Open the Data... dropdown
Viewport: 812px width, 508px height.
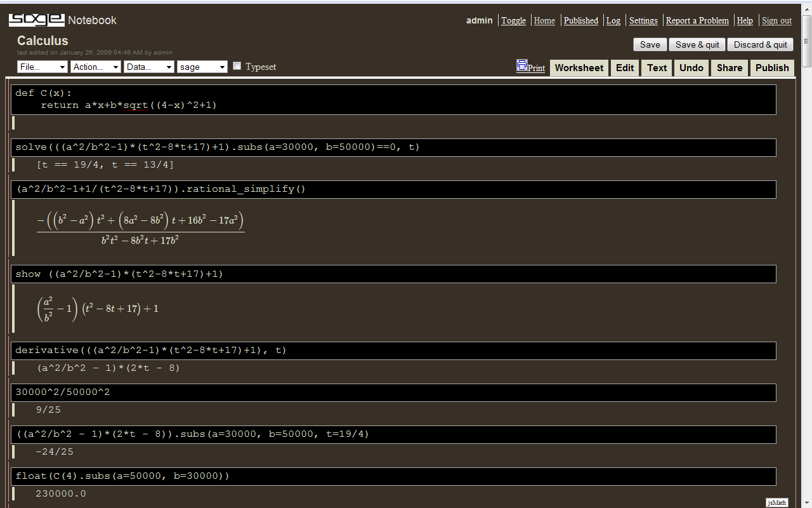pos(149,67)
